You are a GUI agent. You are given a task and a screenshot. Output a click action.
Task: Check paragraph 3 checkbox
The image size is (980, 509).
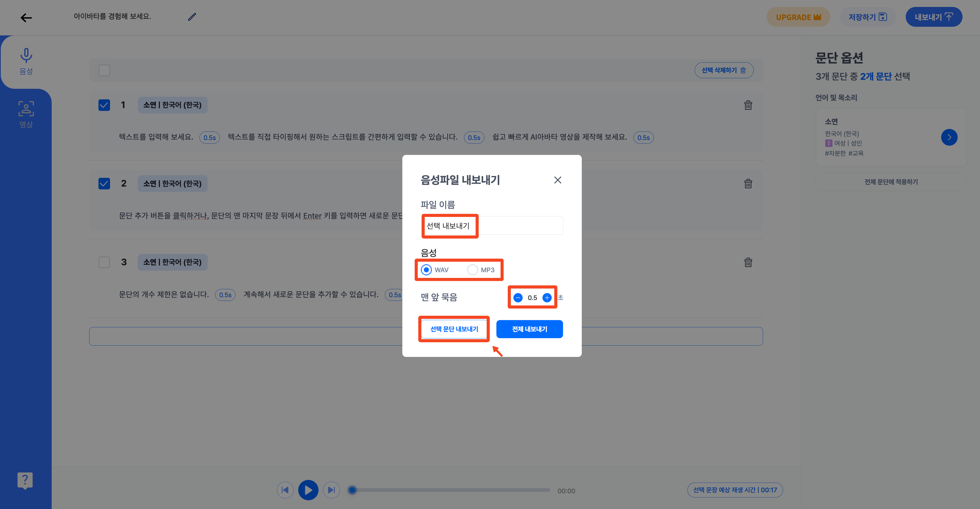[104, 262]
